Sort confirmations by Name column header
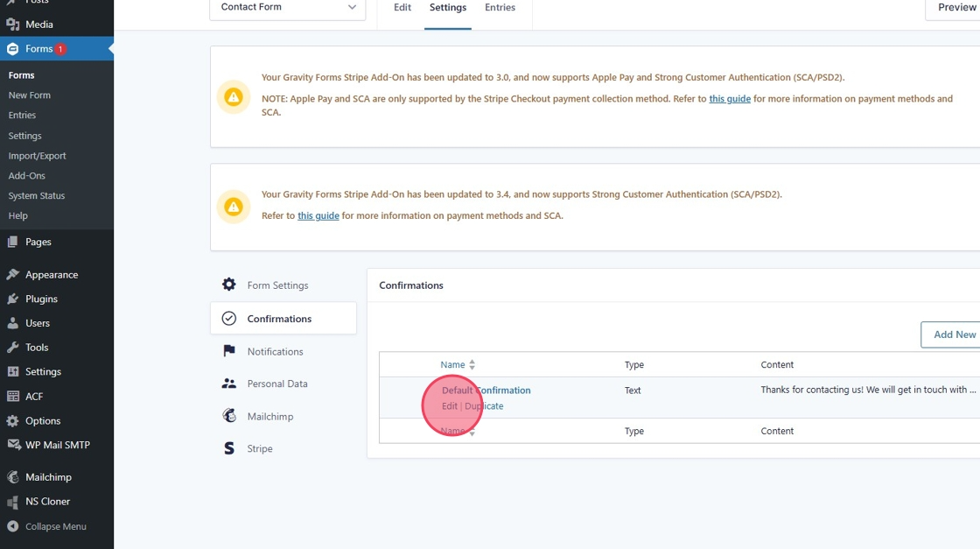The height and width of the screenshot is (549, 980). tap(453, 365)
